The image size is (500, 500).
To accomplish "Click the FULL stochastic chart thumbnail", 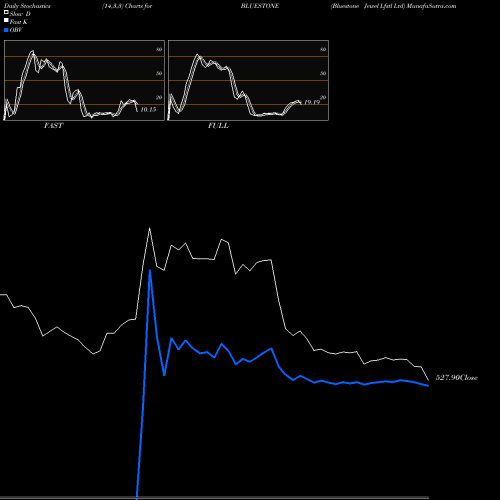I will 248,80.
